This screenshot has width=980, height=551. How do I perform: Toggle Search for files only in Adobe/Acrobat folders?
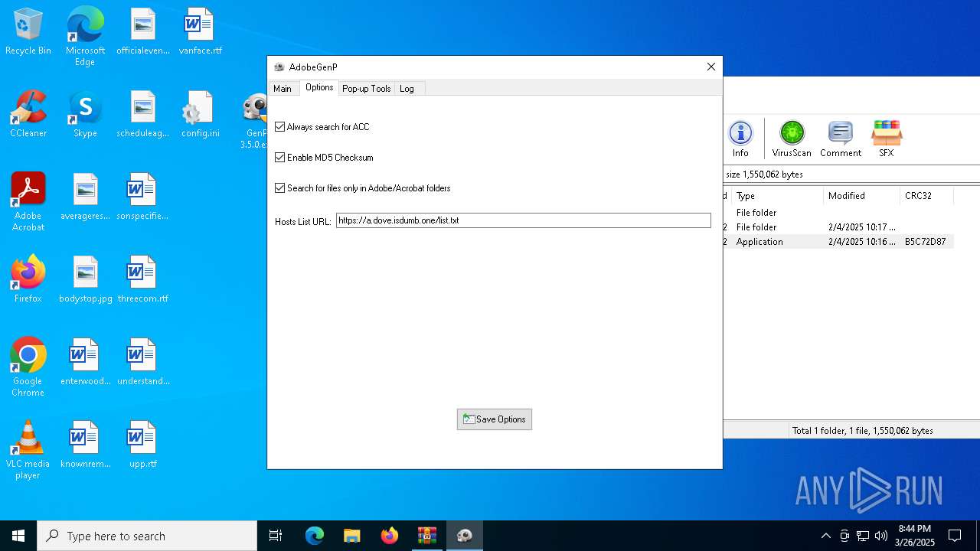click(x=280, y=188)
